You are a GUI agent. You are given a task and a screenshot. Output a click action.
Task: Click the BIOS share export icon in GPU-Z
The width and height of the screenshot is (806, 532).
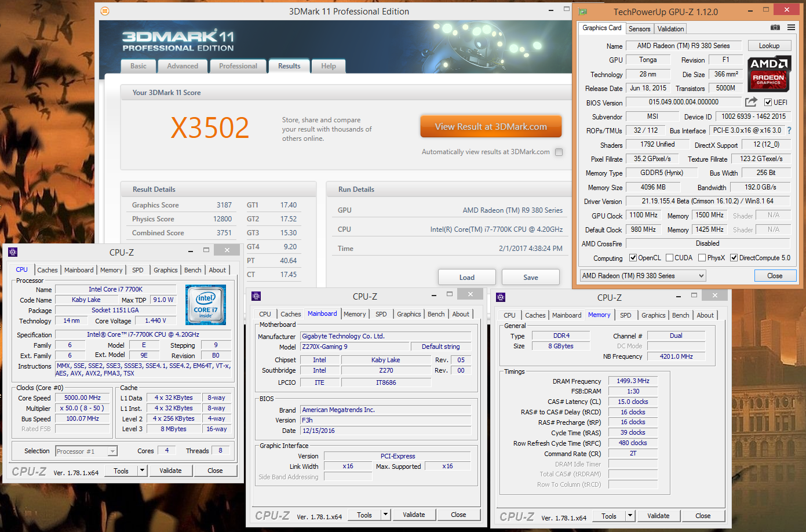751,102
